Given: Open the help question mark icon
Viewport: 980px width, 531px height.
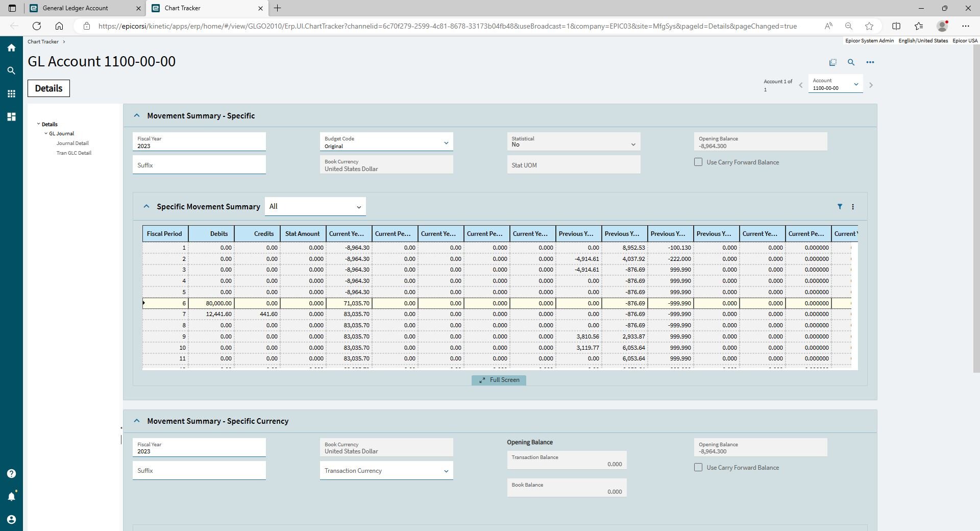Looking at the screenshot, I should coord(11,474).
